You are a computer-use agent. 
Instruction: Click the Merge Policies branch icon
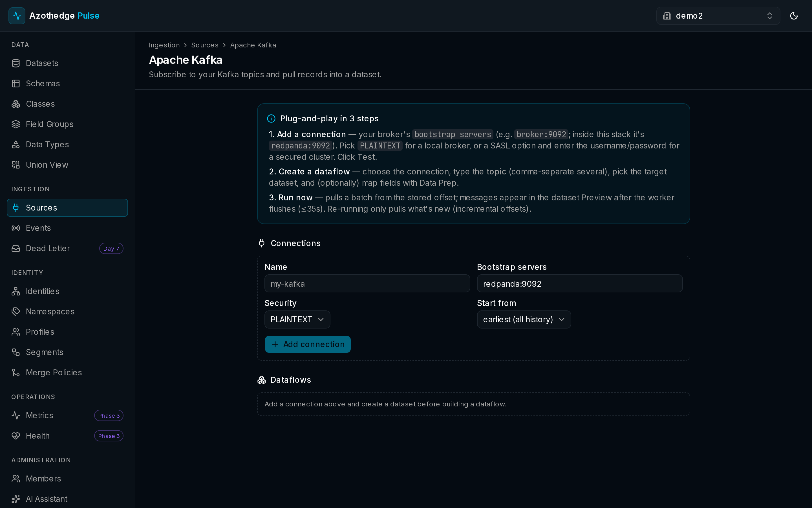16,373
